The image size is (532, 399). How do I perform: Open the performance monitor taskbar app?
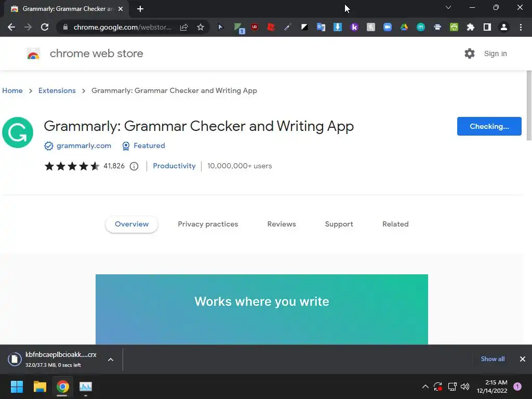click(86, 387)
